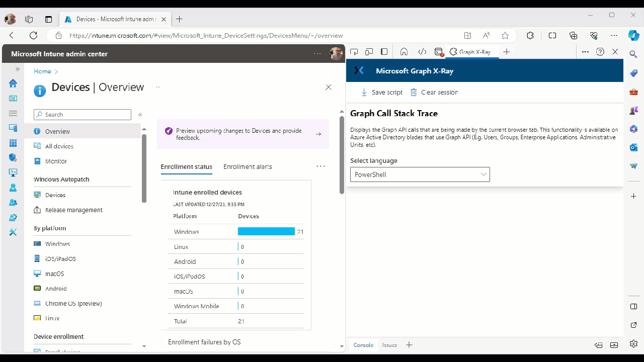Open browser Extensions puzzle icon
The width and height of the screenshot is (644, 362).
pos(530,36)
